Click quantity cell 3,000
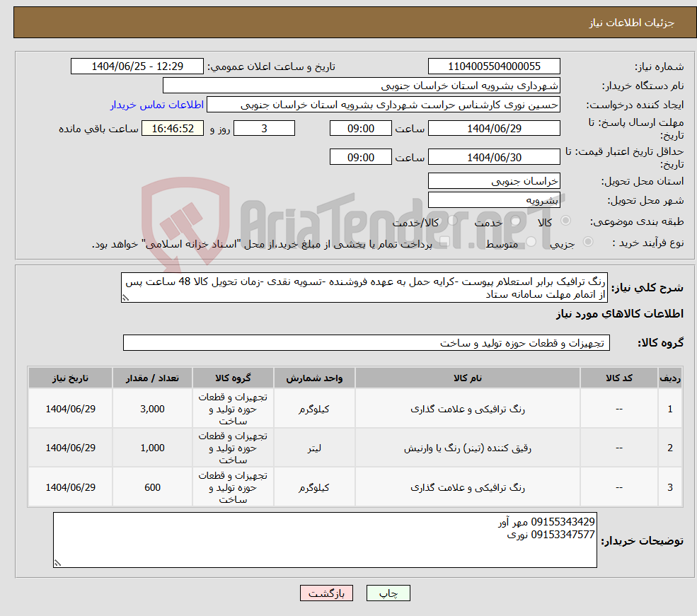Viewport: 697px width, 616px height. point(152,409)
